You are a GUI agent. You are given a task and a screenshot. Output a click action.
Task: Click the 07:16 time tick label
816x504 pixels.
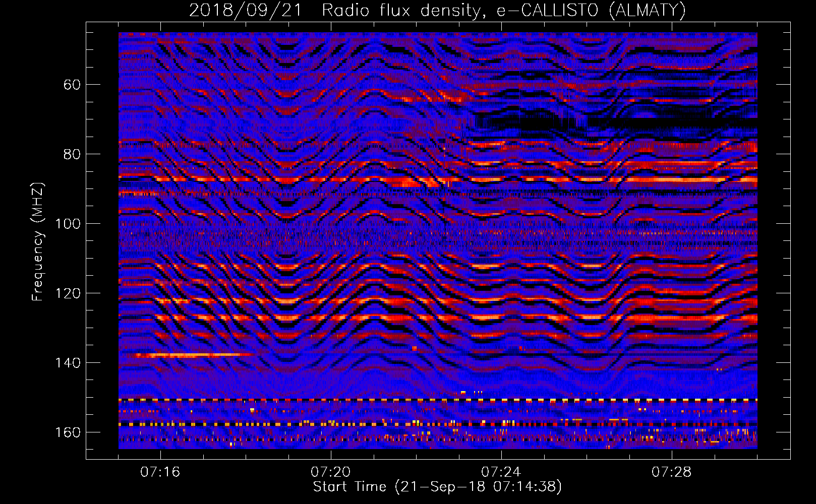click(x=160, y=472)
